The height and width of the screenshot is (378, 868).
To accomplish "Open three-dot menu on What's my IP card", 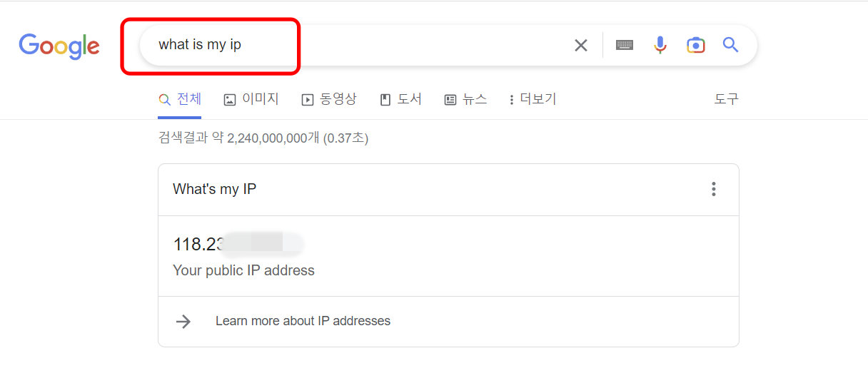I will pos(713,189).
